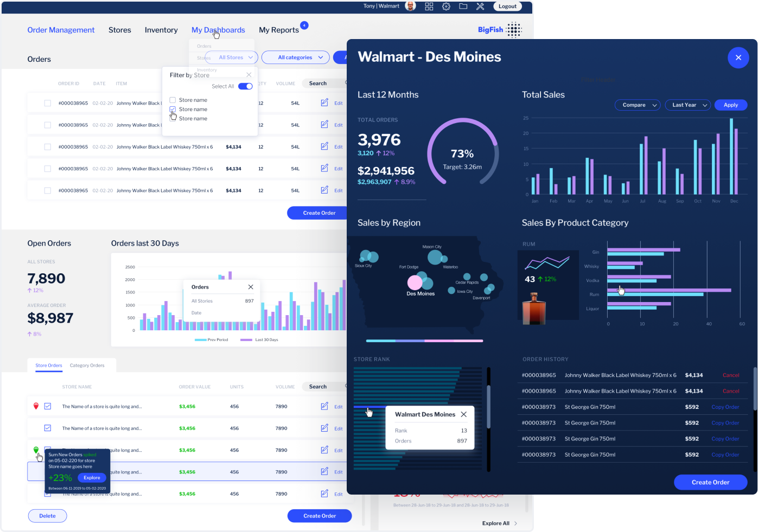Image resolution: width=758 pixels, height=532 pixels.
Task: Expand the Last Year date range dropdown
Action: [687, 105]
